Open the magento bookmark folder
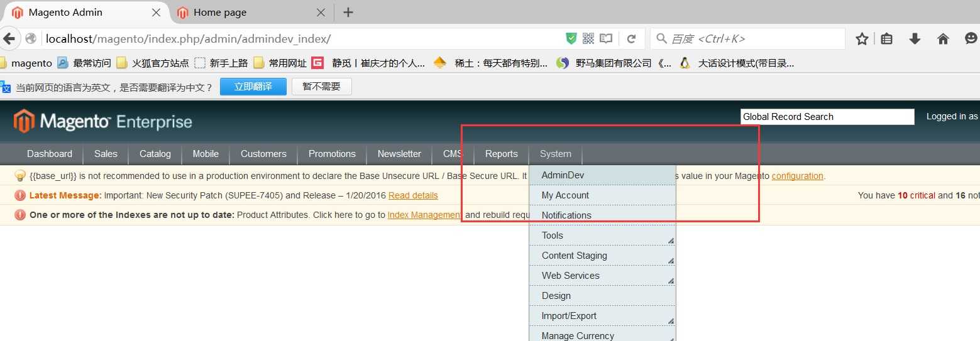This screenshot has width=980, height=341. pos(26,63)
